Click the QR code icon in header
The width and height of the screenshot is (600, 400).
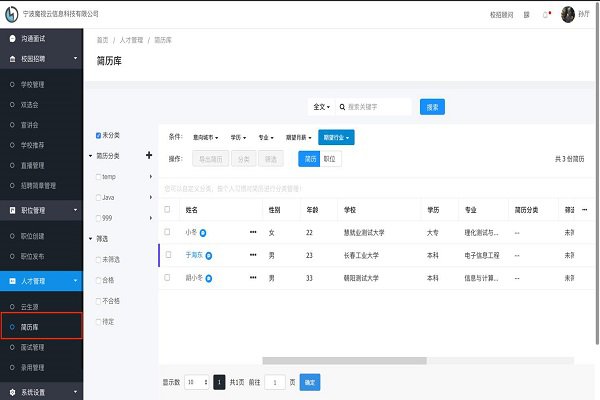[x=527, y=15]
